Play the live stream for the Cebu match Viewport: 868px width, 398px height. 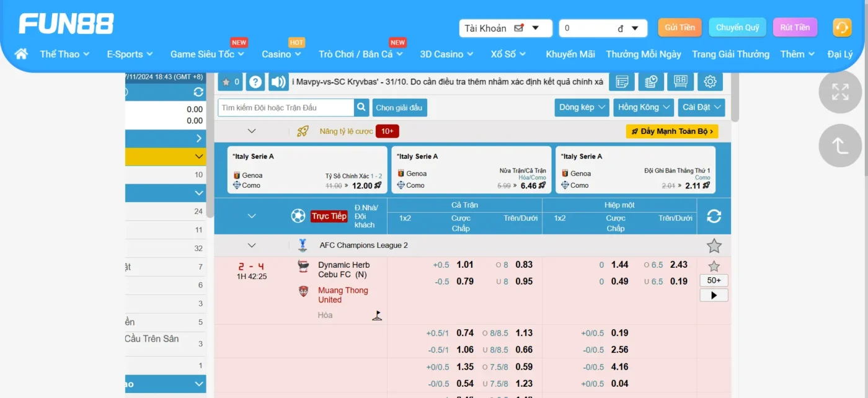click(714, 296)
